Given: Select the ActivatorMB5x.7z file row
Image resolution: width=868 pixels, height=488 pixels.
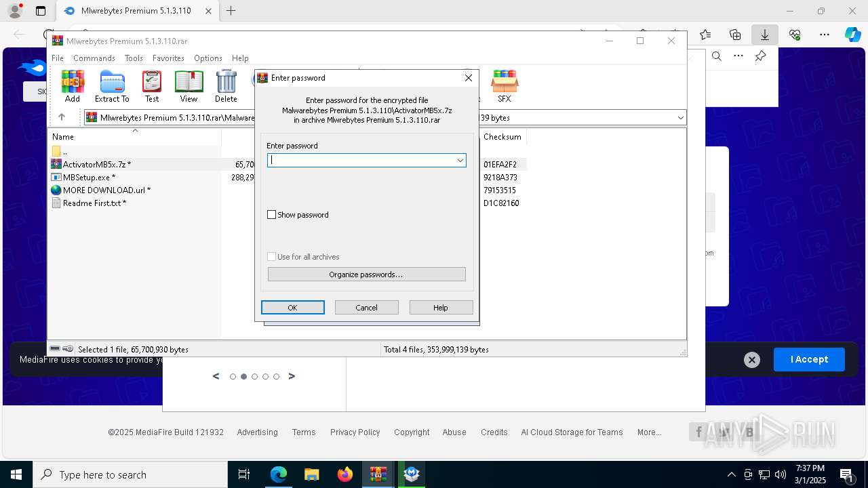Looking at the screenshot, I should point(136,164).
